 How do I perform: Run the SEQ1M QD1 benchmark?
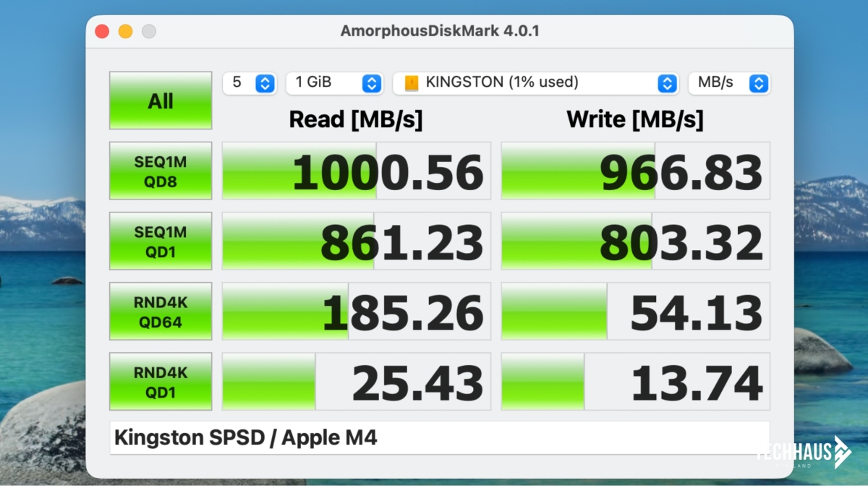(161, 241)
